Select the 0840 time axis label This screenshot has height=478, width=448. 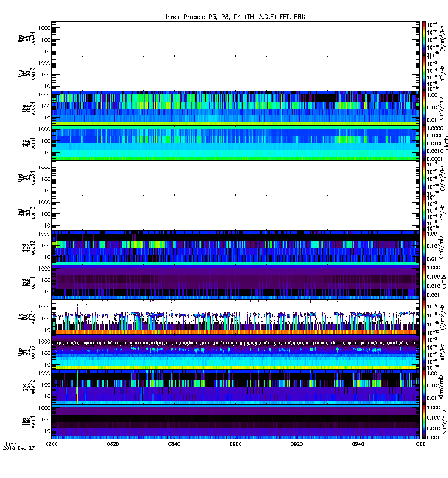174,444
